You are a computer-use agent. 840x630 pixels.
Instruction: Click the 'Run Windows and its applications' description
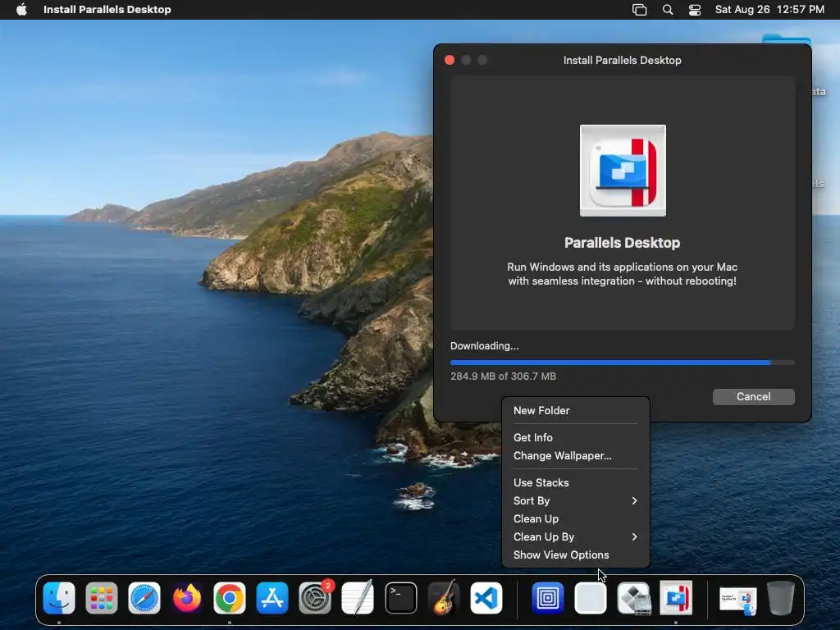tap(623, 274)
